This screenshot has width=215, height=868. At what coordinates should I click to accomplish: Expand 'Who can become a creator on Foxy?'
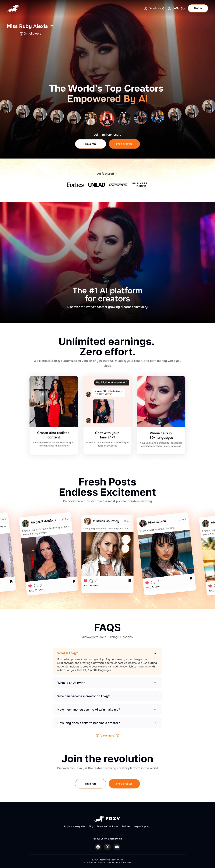point(107,696)
